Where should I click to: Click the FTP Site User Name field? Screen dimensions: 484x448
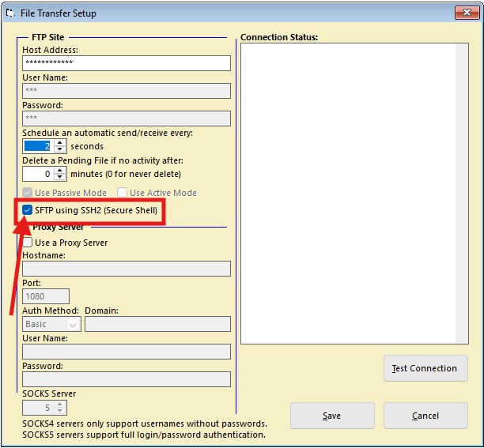click(x=127, y=91)
